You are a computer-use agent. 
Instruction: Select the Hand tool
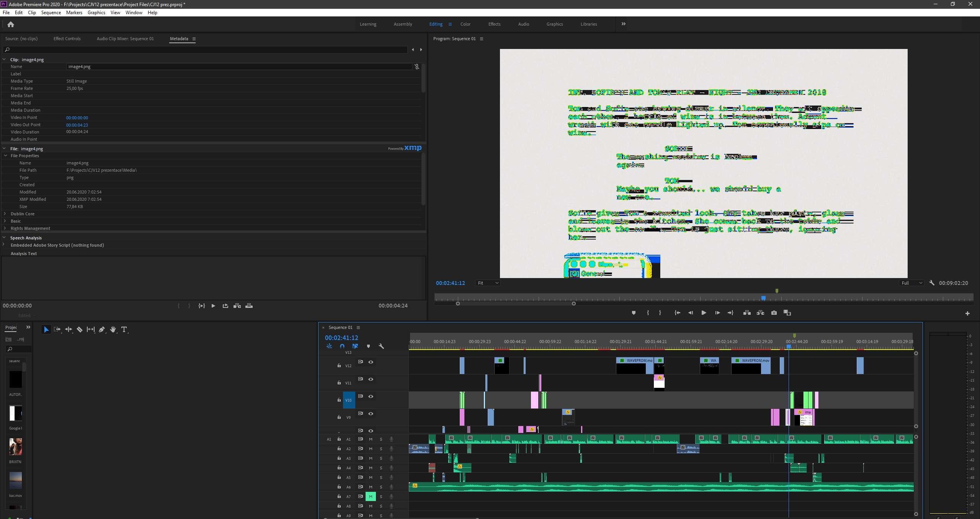pos(113,329)
